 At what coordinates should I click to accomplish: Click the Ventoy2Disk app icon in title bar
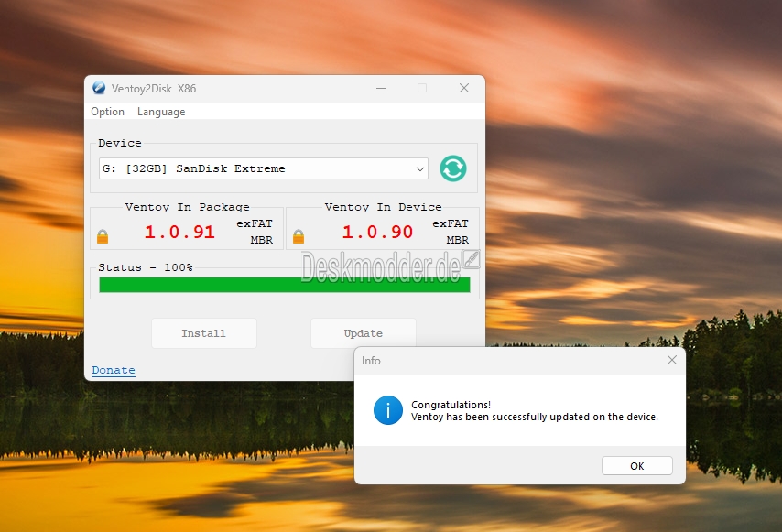click(x=99, y=88)
